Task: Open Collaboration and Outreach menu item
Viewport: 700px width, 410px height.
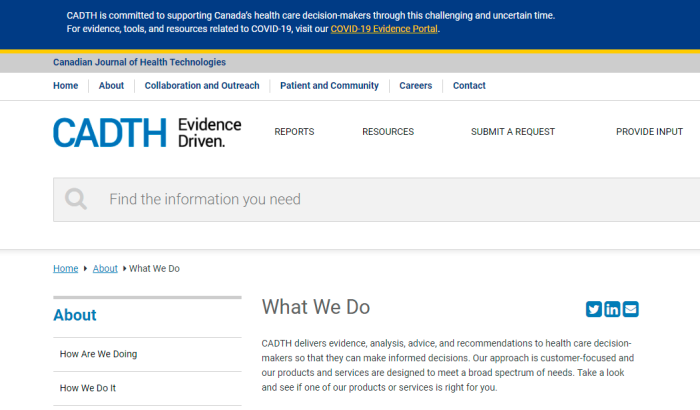Action: coord(202,85)
